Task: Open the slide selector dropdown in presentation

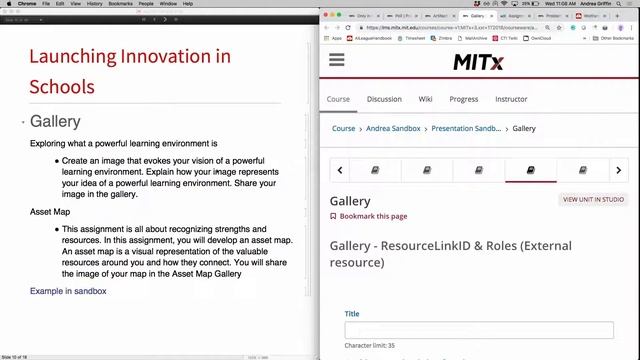Action: 24,20
